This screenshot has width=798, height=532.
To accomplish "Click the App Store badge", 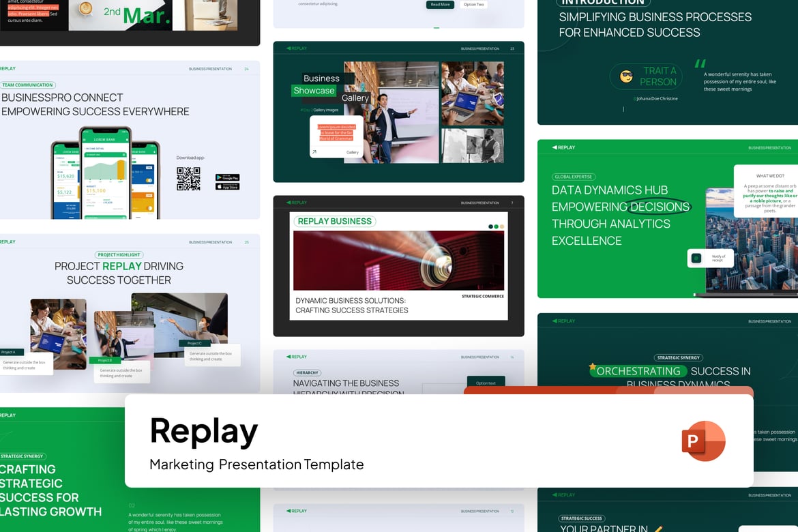I will [x=227, y=187].
